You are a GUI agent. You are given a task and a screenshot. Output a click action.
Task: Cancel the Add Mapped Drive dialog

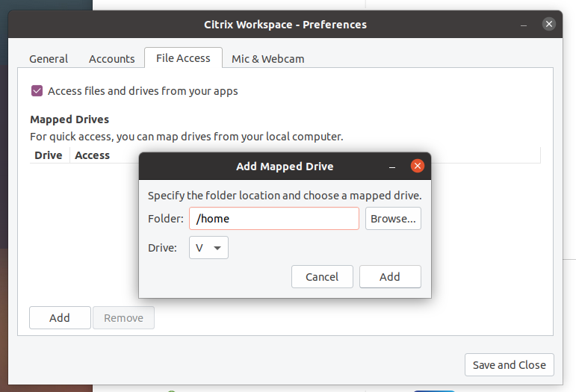[x=322, y=277]
